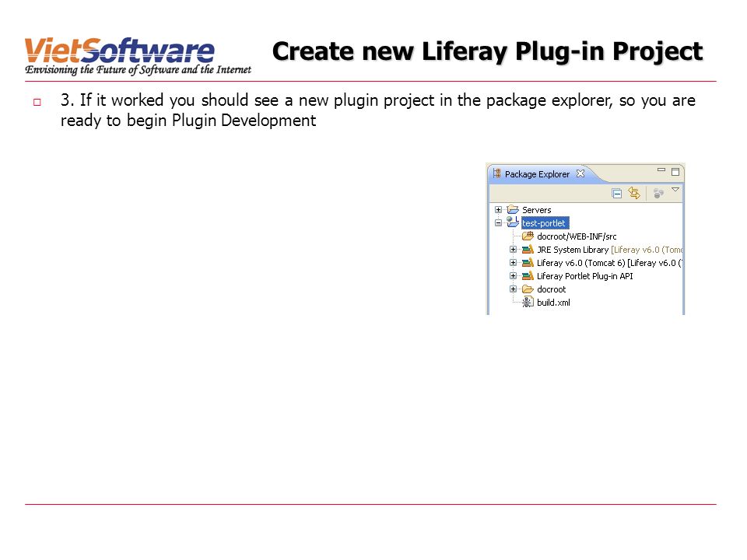Click the red square bullet marker
This screenshot has width=747, height=560.
tap(37, 102)
